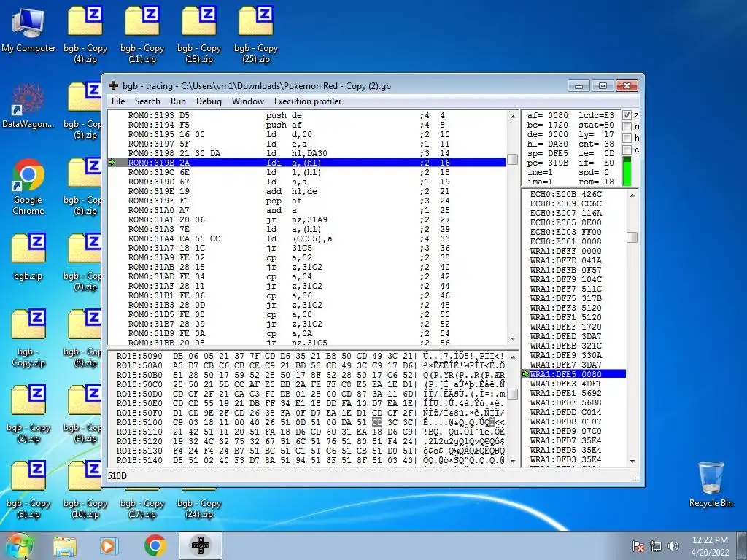Click the hl= DA30 register value
Image resolution: width=747 pixels, height=560 pixels.
coord(548,144)
